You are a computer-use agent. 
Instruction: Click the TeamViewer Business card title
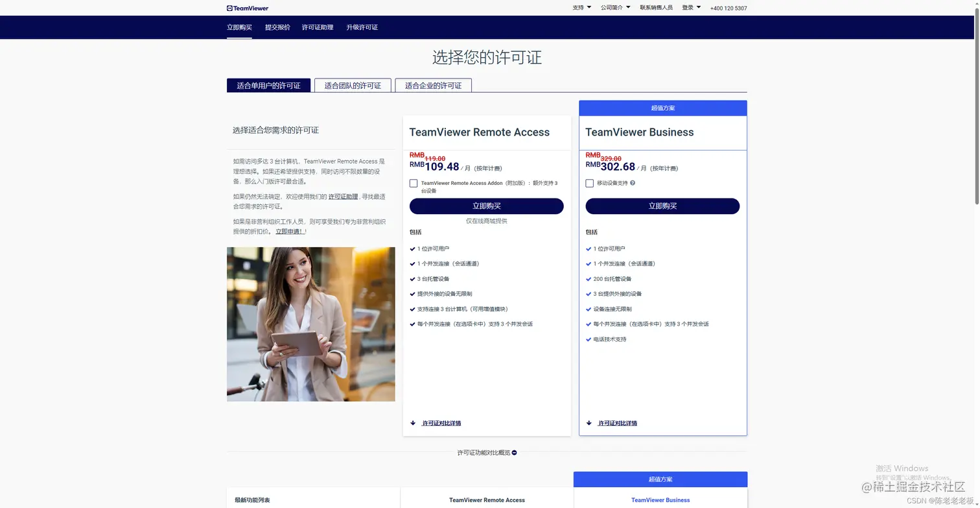[x=639, y=132]
